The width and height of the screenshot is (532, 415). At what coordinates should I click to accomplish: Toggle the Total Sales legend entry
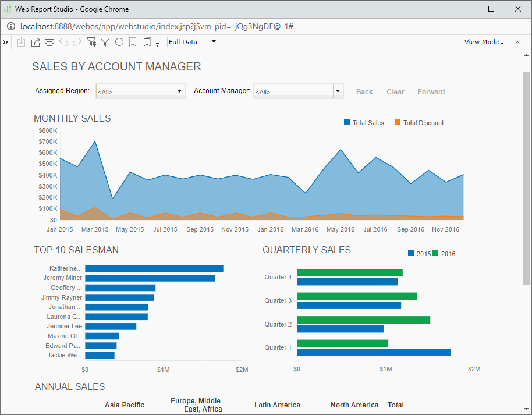(x=363, y=123)
